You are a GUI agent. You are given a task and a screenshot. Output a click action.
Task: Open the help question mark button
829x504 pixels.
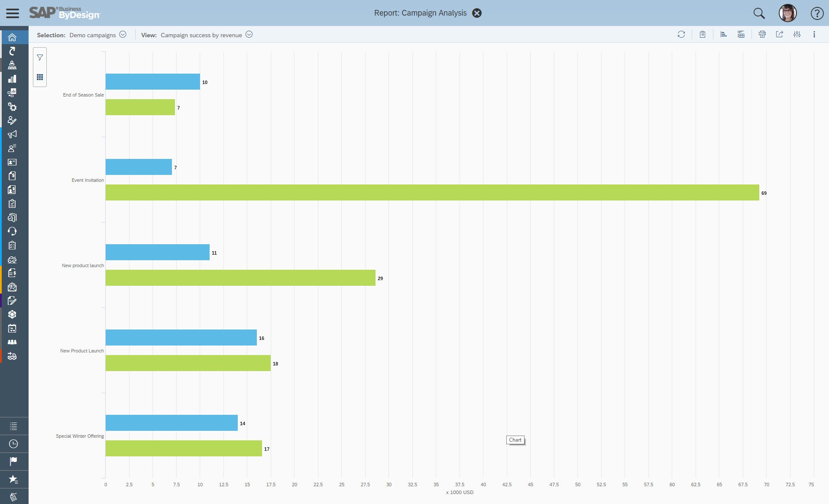pyautogui.click(x=816, y=13)
